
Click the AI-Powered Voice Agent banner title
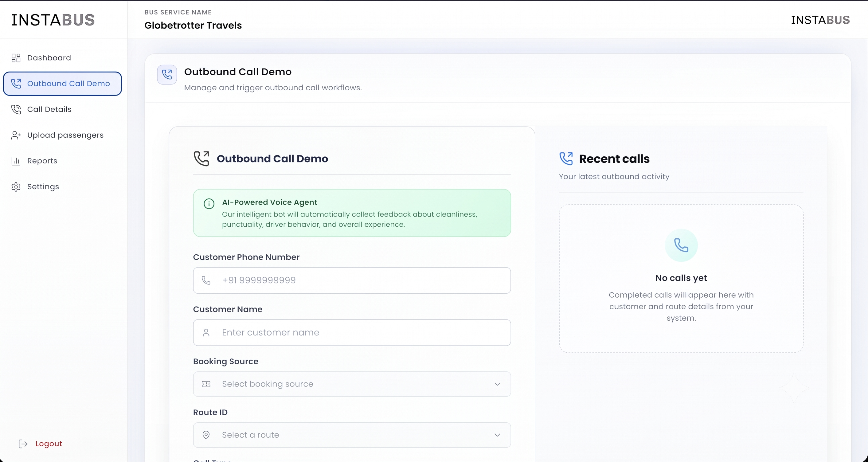270,202
